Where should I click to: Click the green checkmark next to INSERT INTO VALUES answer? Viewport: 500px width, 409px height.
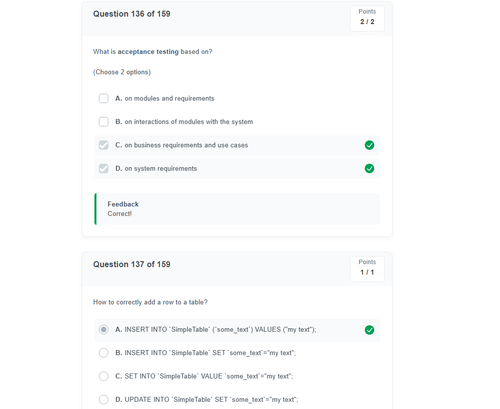coord(369,330)
